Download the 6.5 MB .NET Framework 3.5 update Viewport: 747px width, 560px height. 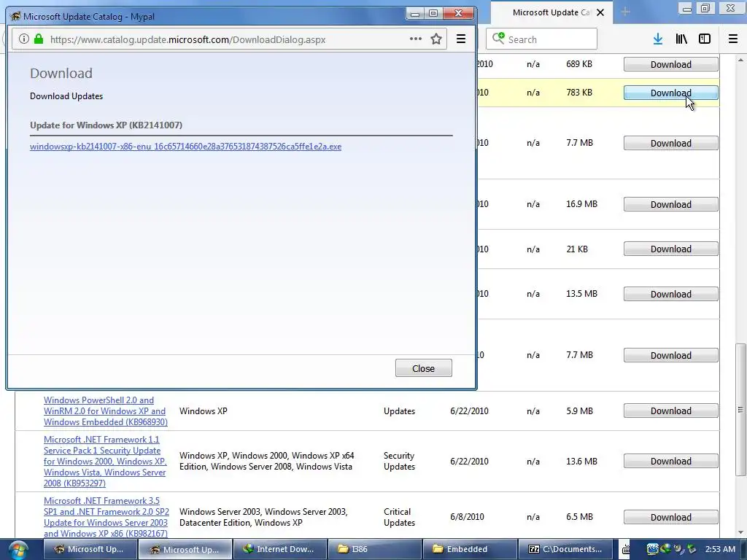[671, 517]
